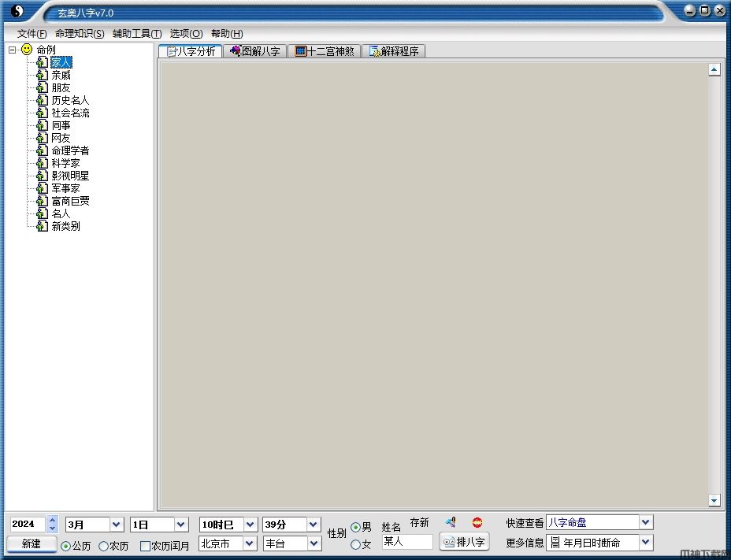
Task: Increase the year with the stepper up arrow
Action: [52, 520]
